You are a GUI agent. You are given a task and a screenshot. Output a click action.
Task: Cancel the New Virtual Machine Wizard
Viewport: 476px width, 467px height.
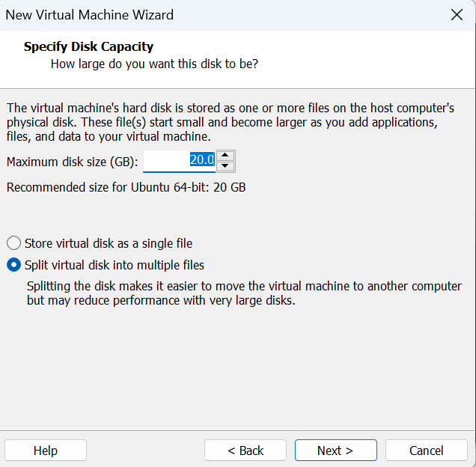[x=426, y=451]
